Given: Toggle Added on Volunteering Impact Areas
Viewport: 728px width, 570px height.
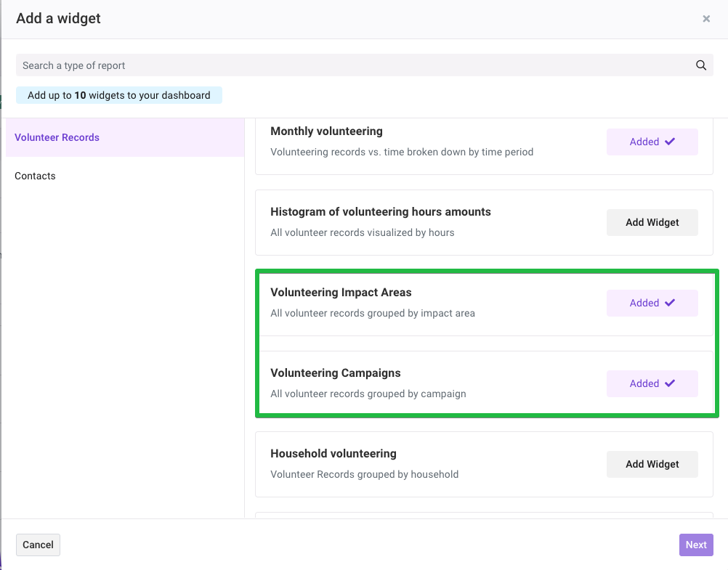Looking at the screenshot, I should (x=652, y=303).
